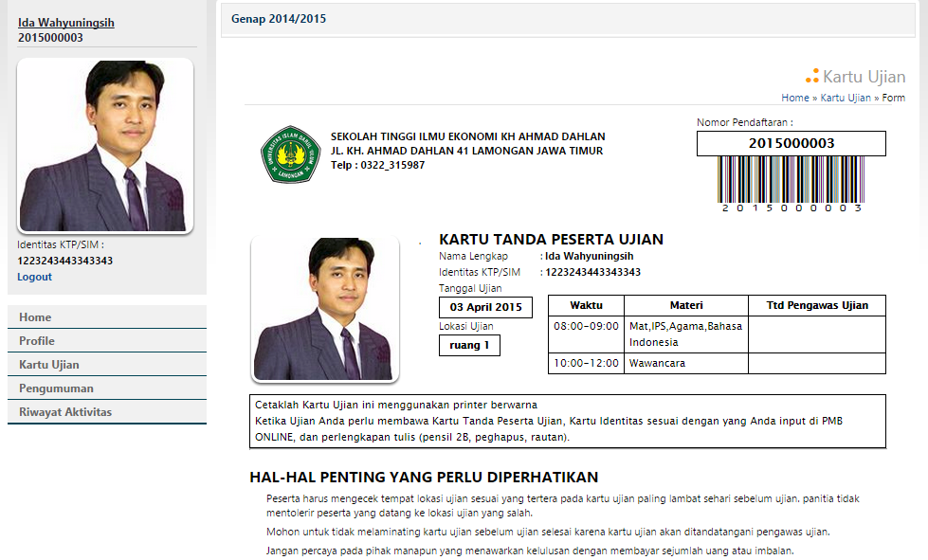Click Home in the breadcrumb trail
Image resolution: width=928 pixels, height=560 pixels.
[x=794, y=98]
